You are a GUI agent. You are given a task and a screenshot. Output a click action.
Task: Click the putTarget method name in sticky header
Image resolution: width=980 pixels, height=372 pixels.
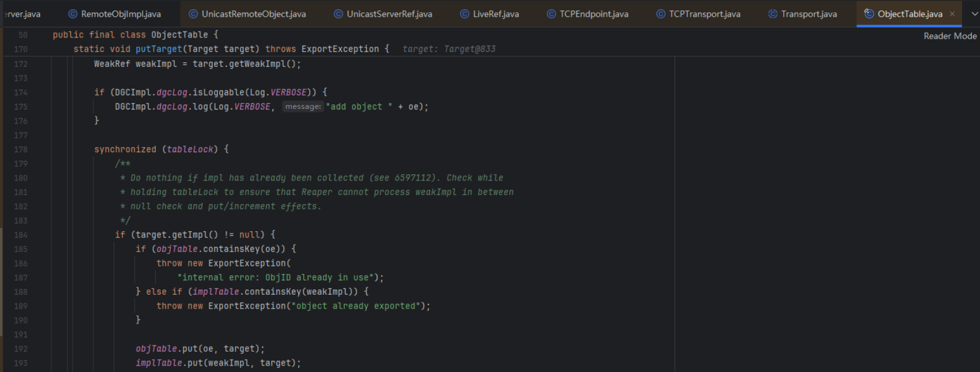(158, 49)
